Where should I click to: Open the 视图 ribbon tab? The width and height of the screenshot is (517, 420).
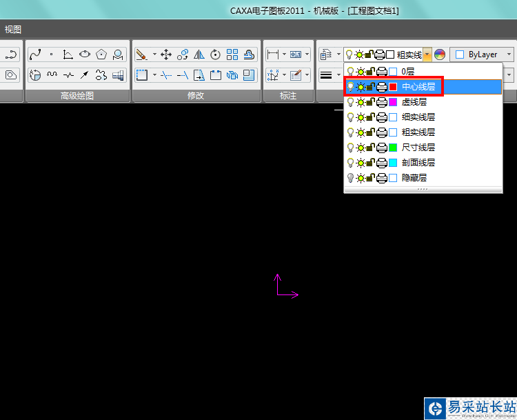tap(13, 30)
